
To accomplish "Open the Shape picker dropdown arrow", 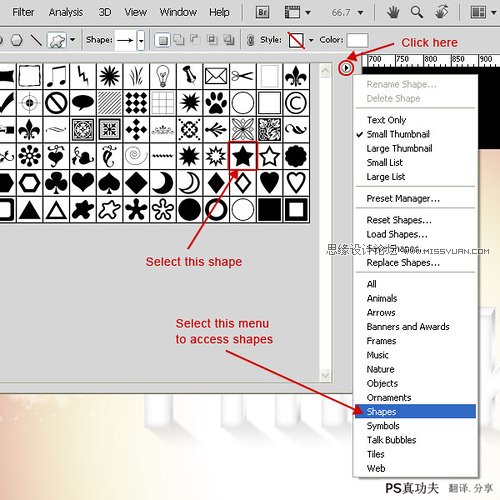I will (x=141, y=41).
